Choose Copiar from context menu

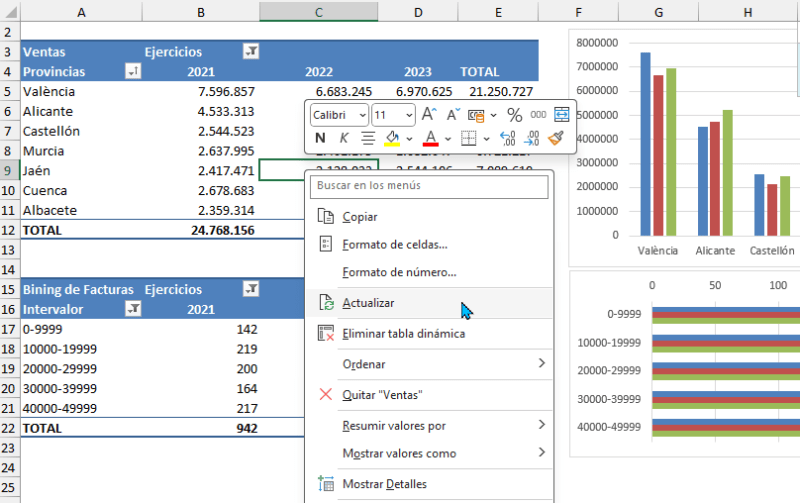tap(429, 217)
